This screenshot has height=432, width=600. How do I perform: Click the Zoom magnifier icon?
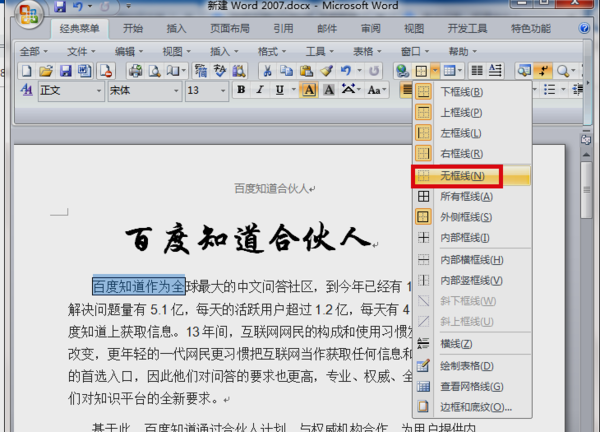coord(562,71)
